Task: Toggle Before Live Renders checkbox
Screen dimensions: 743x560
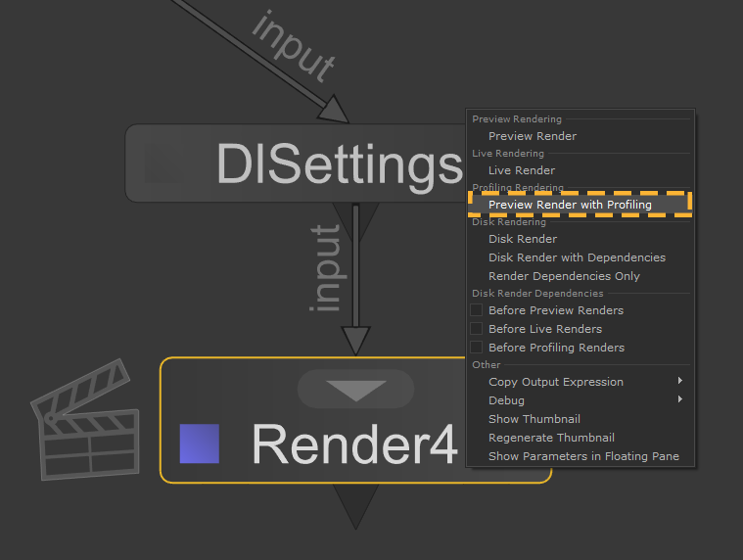Action: pos(477,329)
